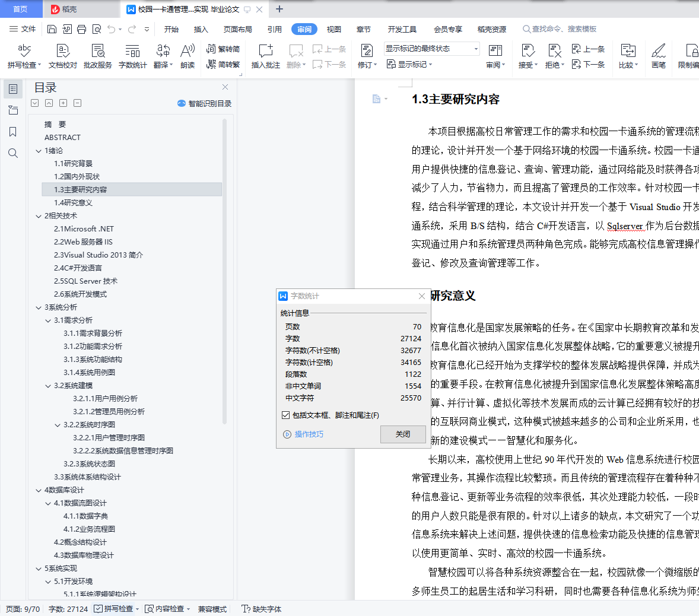Viewport: 699px width, 616px height.
Task: Open the correction service (批改服务)
Action: pyautogui.click(x=98, y=56)
